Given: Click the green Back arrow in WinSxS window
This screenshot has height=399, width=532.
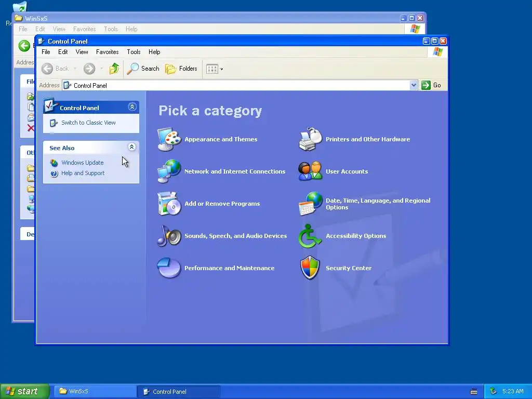Looking at the screenshot, I should coord(24,46).
